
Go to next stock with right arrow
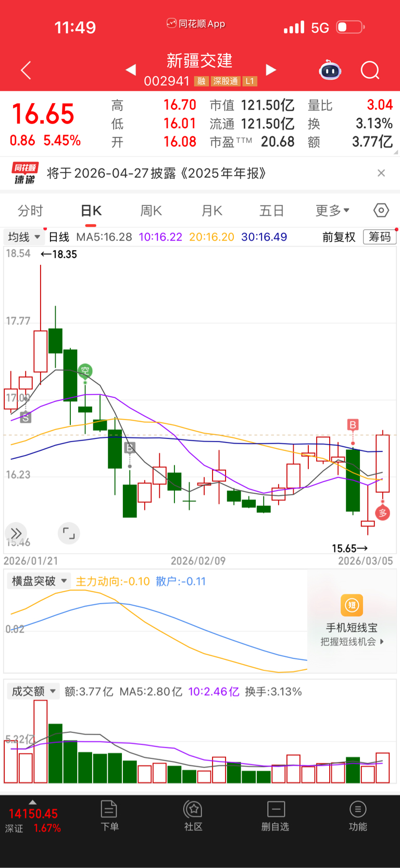coord(271,70)
